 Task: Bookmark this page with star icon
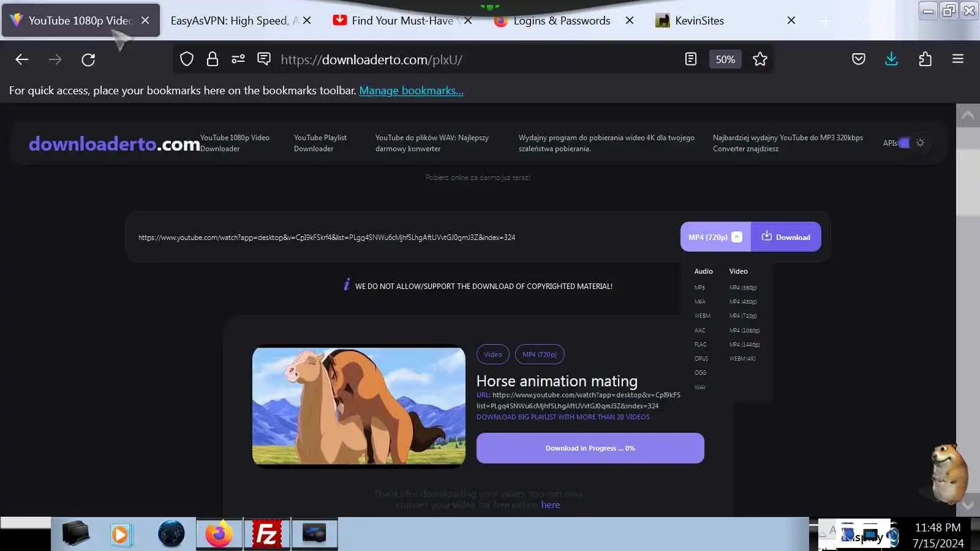point(760,59)
